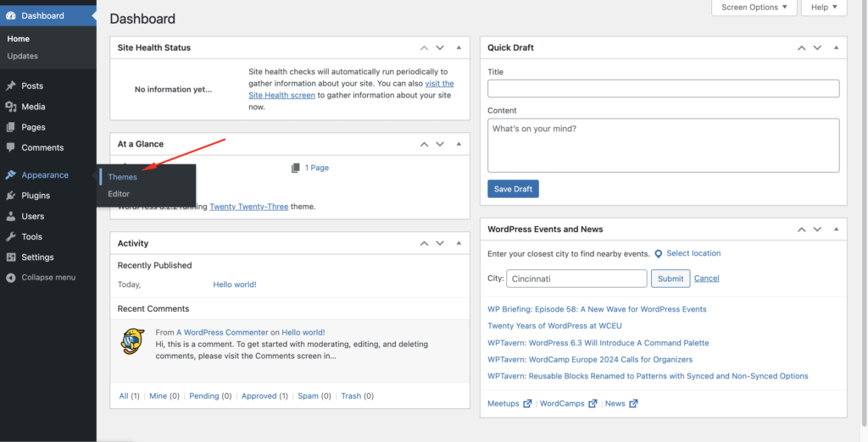This screenshot has height=442, width=868.
Task: Collapse the Site Health Status panel
Action: point(459,47)
